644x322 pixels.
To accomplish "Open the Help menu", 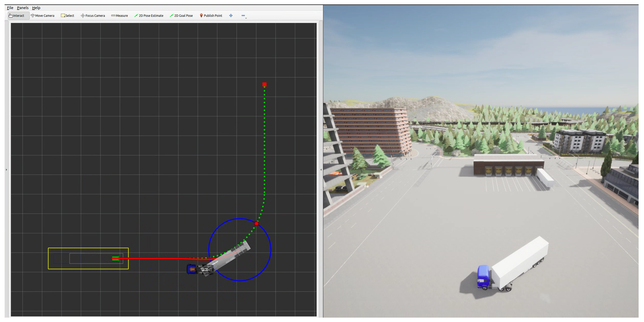I will 36,8.
